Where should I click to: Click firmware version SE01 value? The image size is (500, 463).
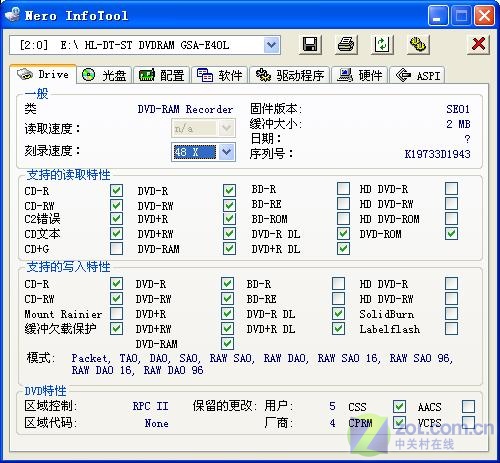click(x=458, y=109)
